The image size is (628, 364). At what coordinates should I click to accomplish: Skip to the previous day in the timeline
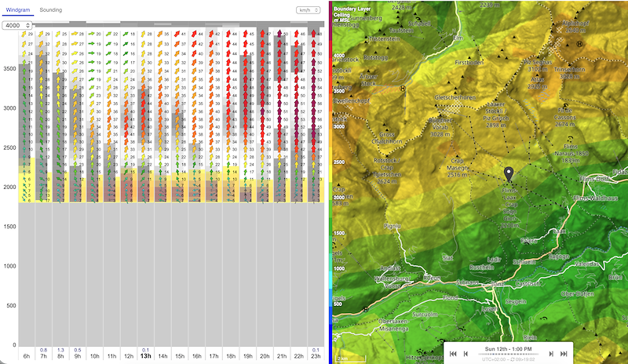click(x=455, y=354)
